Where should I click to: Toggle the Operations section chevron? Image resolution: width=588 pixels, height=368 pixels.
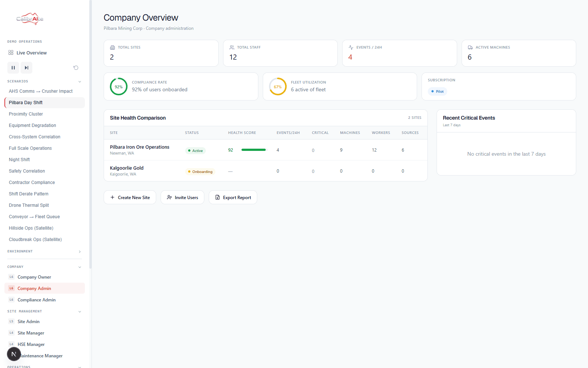(x=80, y=367)
